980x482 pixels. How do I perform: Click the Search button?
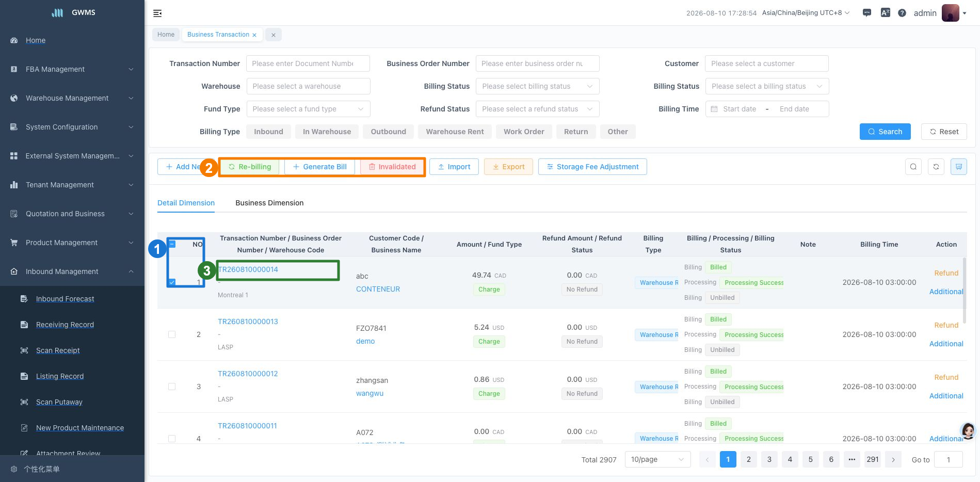point(885,132)
